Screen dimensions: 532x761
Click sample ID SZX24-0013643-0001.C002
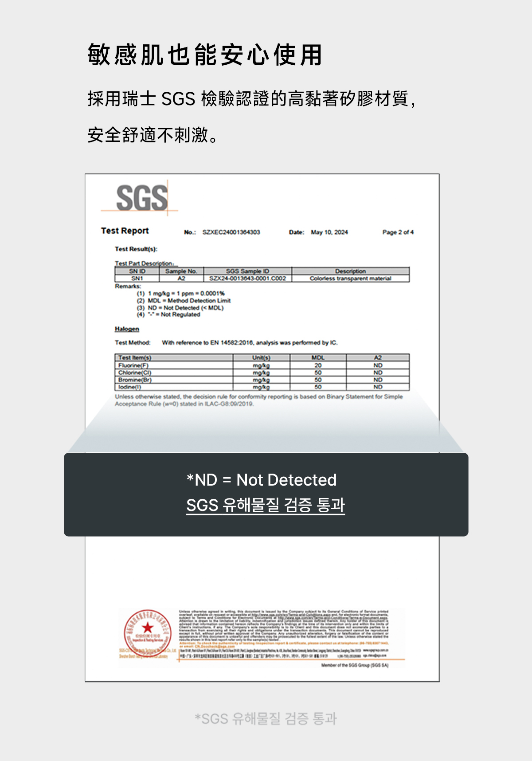click(247, 279)
